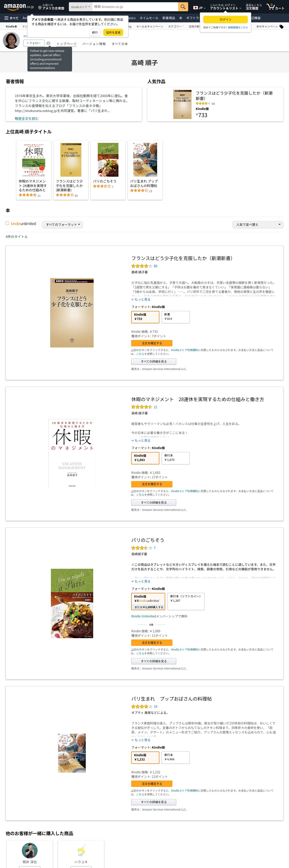The image size is (289, 868).
Task: Select 単行本 ¥1,870 format option
Action: point(176,458)
